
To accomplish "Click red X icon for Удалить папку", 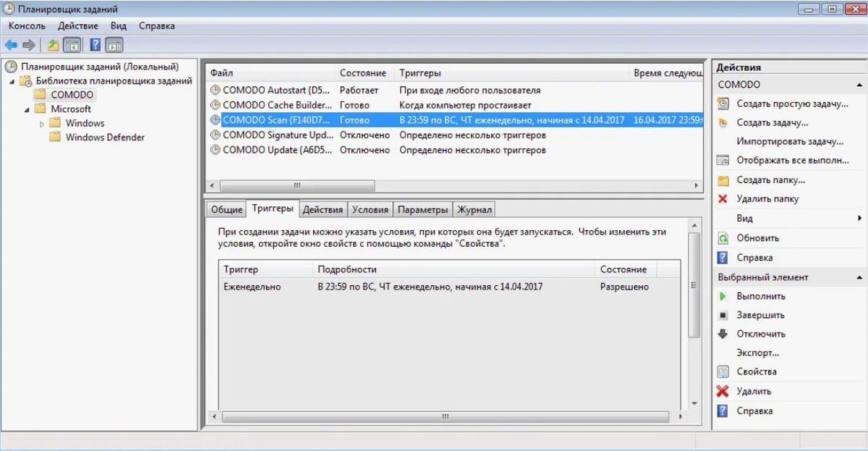I will 723,199.
